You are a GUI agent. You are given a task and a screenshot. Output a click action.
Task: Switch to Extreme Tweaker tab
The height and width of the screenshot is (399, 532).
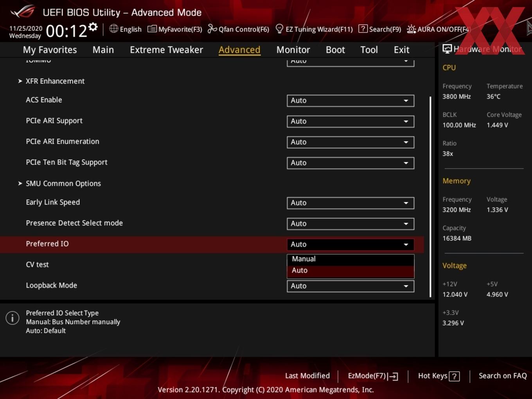166,50
